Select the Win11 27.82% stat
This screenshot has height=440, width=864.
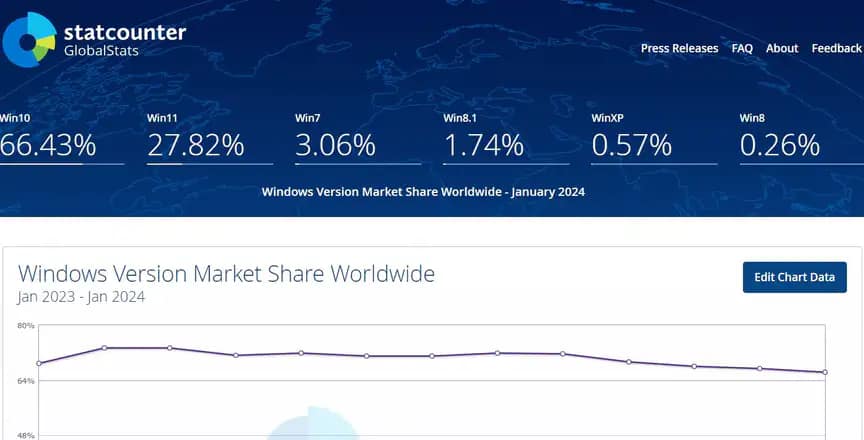tap(196, 146)
